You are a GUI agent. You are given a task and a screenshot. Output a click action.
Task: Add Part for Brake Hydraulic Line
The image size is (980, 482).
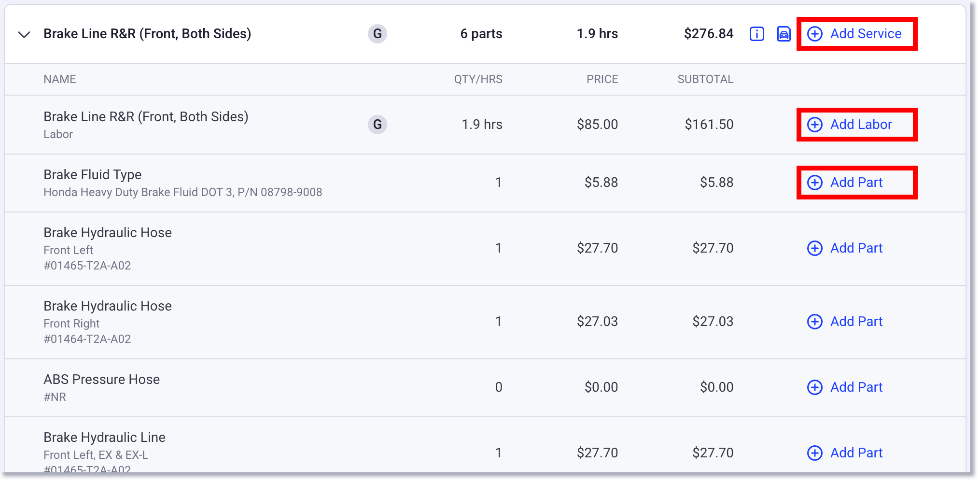(x=856, y=453)
